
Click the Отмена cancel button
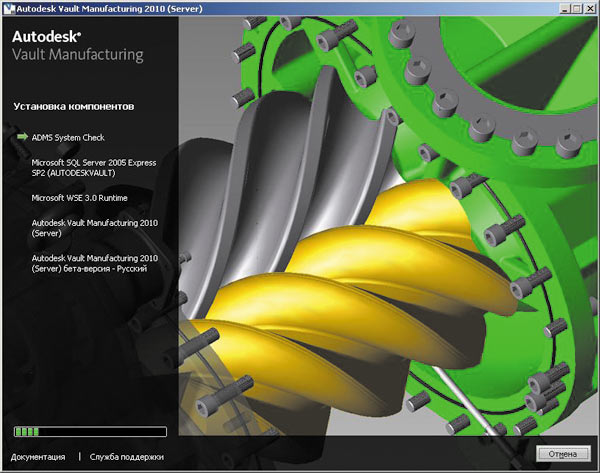[562, 454]
